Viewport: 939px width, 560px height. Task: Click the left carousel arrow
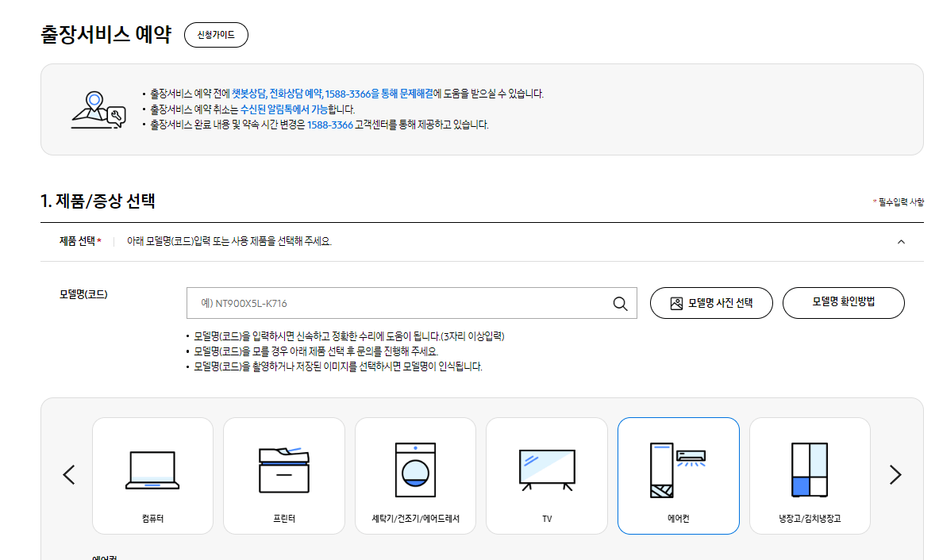68,474
